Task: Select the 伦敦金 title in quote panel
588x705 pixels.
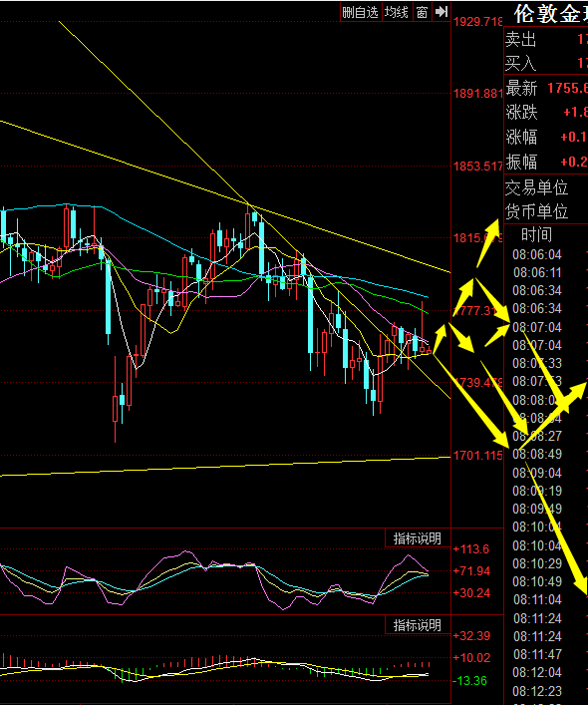Action: point(551,14)
